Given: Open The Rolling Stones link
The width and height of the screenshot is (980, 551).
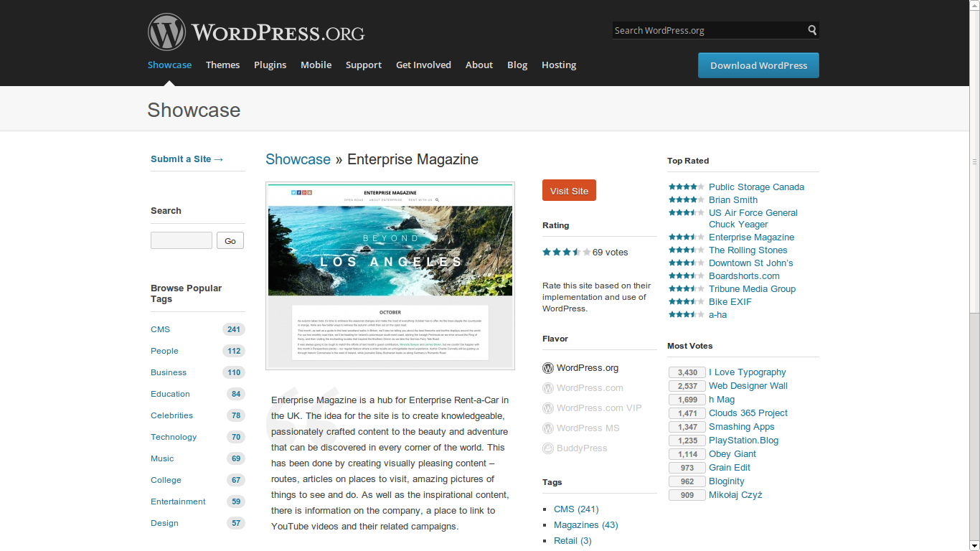Looking at the screenshot, I should coord(748,250).
